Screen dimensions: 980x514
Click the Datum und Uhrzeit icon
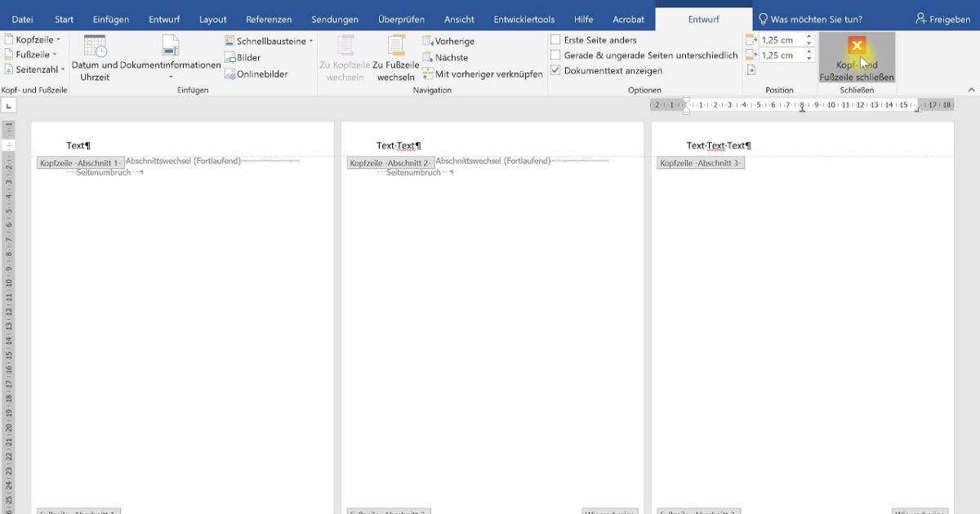click(95, 47)
